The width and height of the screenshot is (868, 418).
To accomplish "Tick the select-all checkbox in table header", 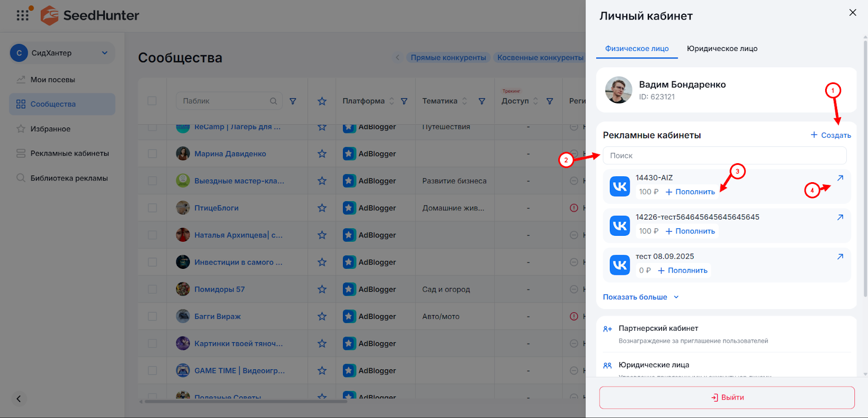I will [x=152, y=101].
